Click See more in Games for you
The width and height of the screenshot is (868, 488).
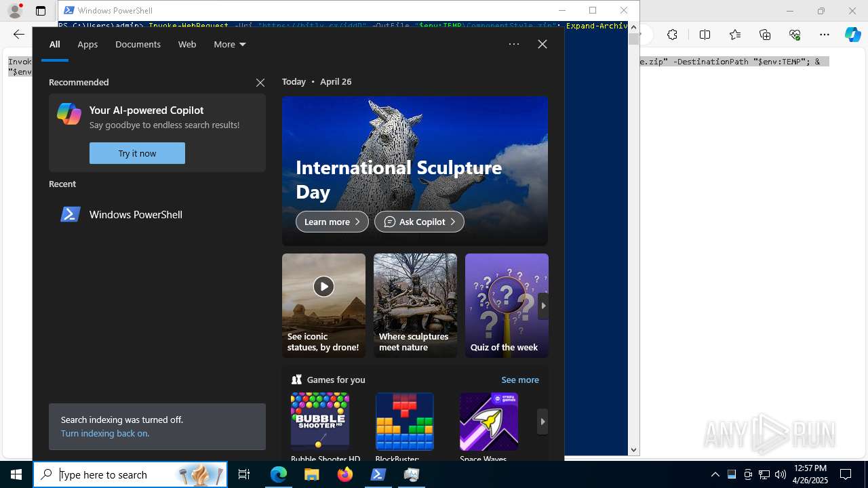(x=520, y=380)
